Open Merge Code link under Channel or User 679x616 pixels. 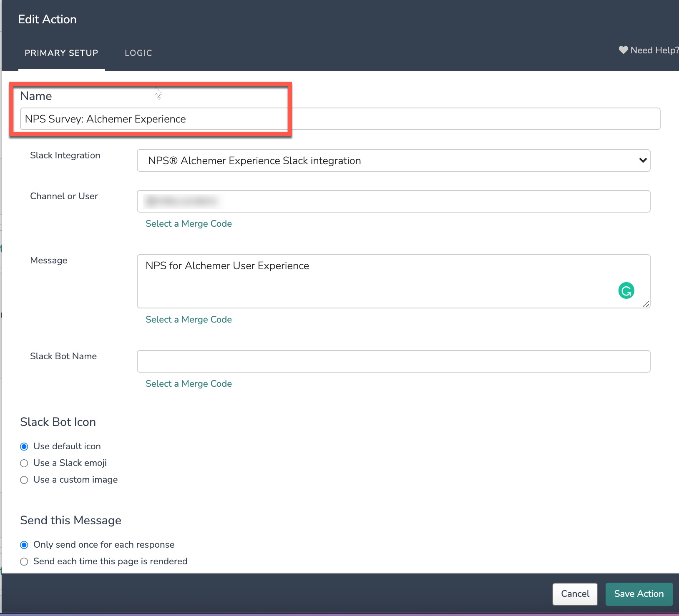(189, 224)
